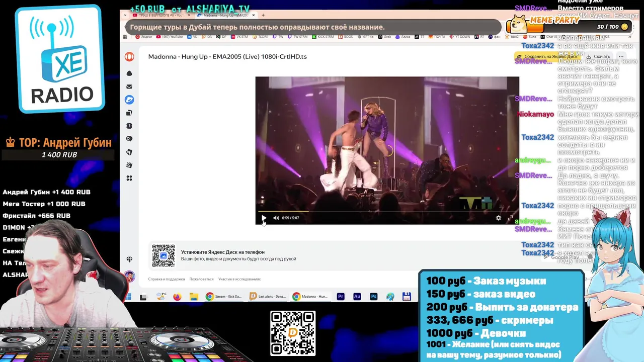This screenshot has width=644, height=362.
Task: Open Yandex Mail envelope icon
Action: tap(129, 86)
